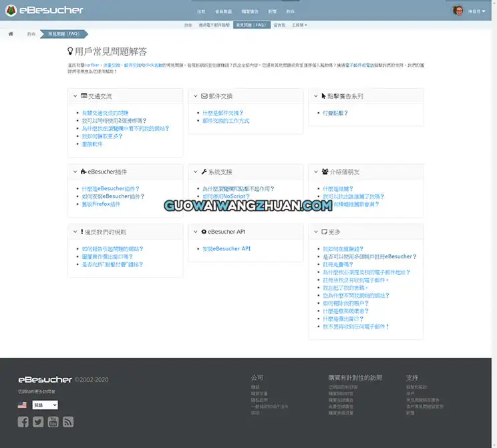Open the RSS feed icon in footer
This screenshot has height=448, width=497.
[x=68, y=422]
